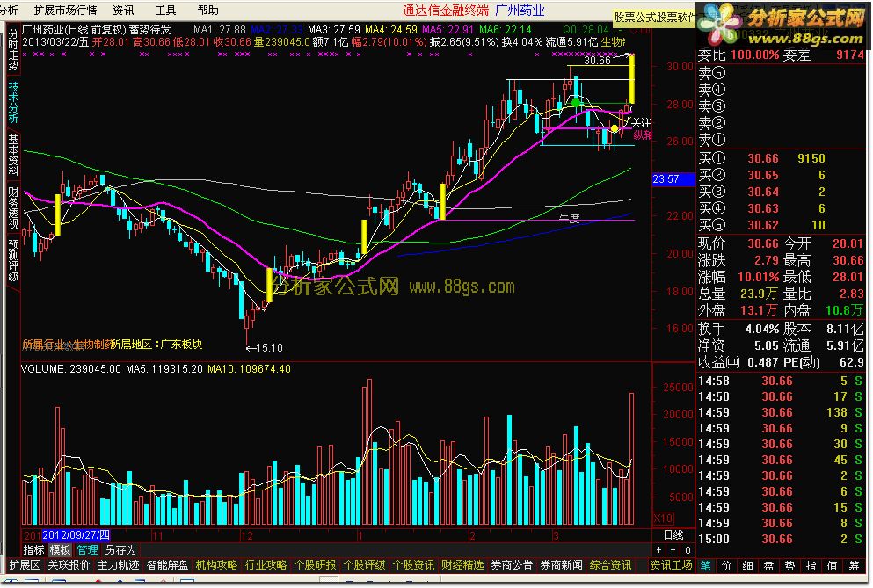This screenshot has height=588, width=873.
Task: Click the MA1: 27.88 label
Action: pos(220,30)
